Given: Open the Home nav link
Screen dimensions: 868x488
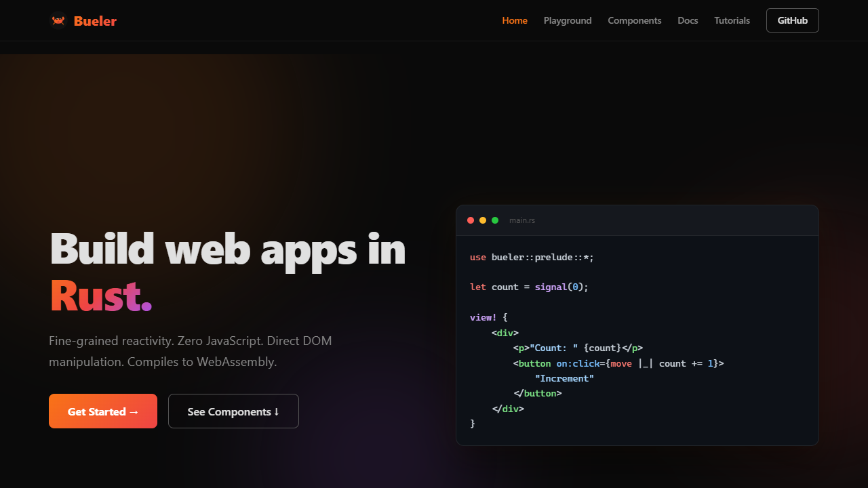Looking at the screenshot, I should 515,20.
